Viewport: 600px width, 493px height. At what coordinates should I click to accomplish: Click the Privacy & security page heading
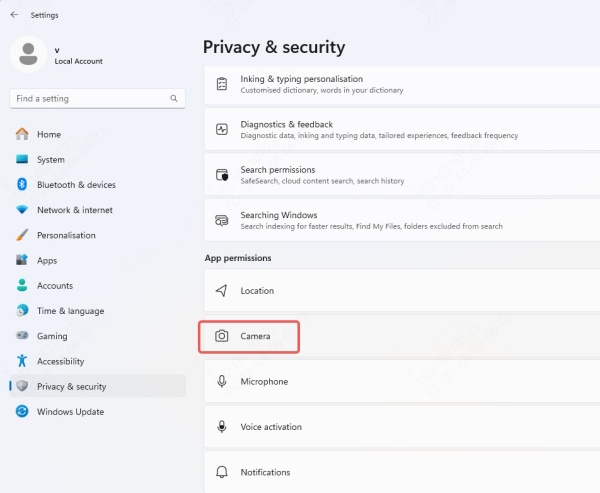pyautogui.click(x=274, y=47)
